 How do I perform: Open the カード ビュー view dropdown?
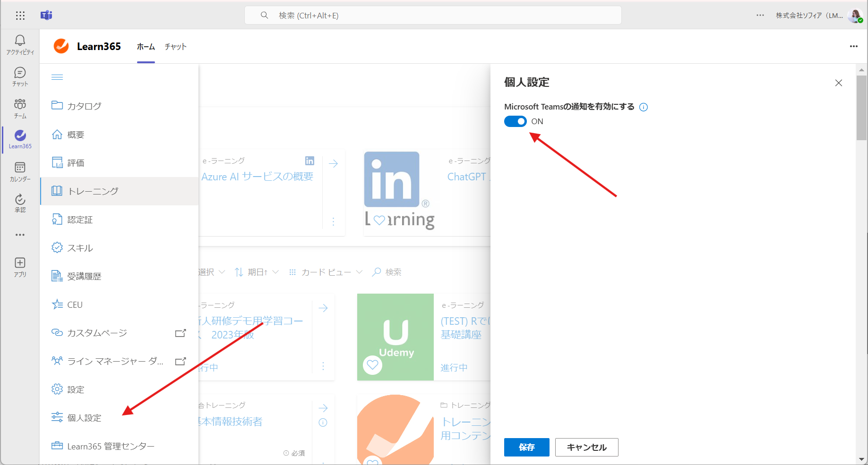(326, 272)
